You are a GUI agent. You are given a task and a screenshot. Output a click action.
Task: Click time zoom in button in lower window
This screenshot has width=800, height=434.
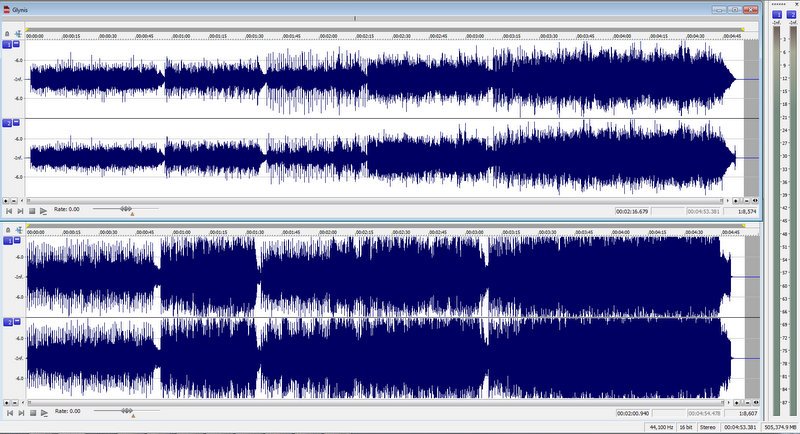pos(737,403)
